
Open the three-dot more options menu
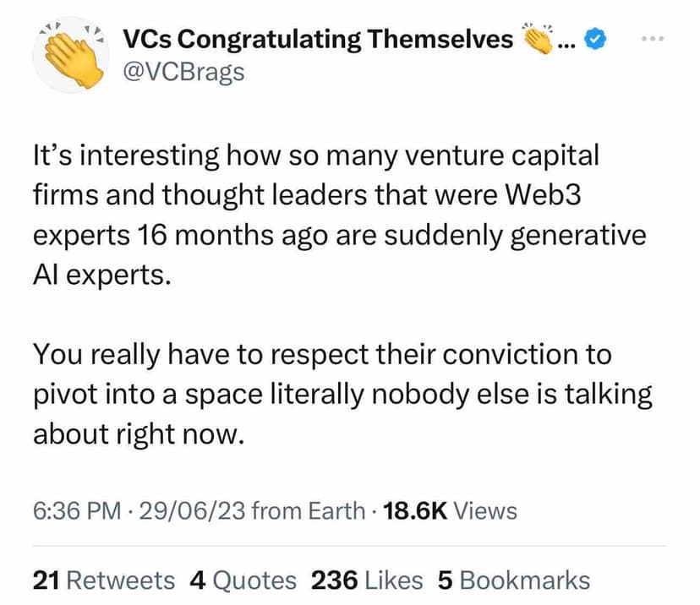[654, 40]
